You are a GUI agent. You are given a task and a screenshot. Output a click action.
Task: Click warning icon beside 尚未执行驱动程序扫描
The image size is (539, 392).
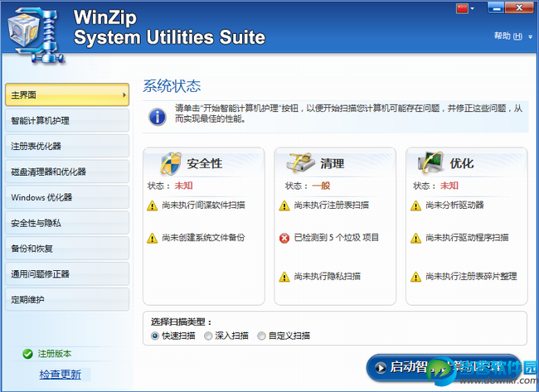[x=415, y=238]
